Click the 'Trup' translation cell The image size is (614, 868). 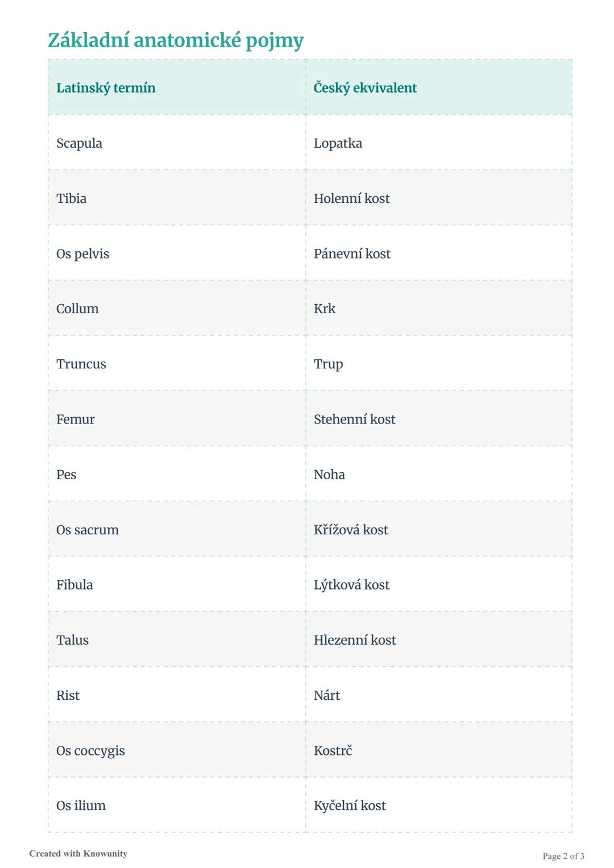point(328,364)
